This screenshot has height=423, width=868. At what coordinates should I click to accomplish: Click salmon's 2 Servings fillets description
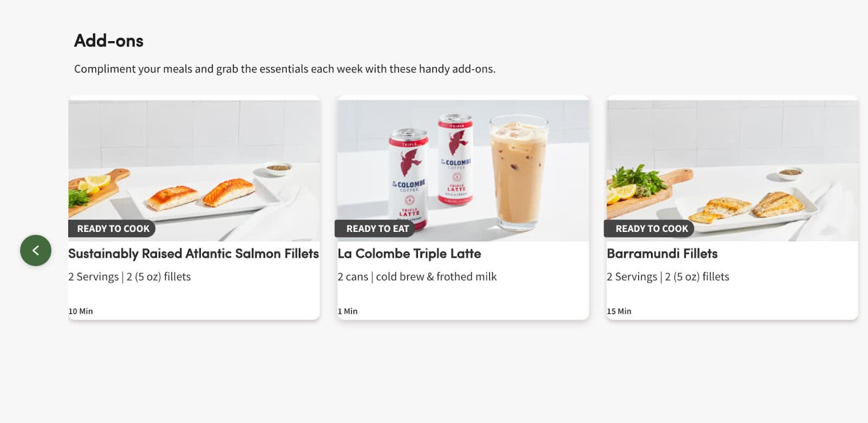coord(130,277)
